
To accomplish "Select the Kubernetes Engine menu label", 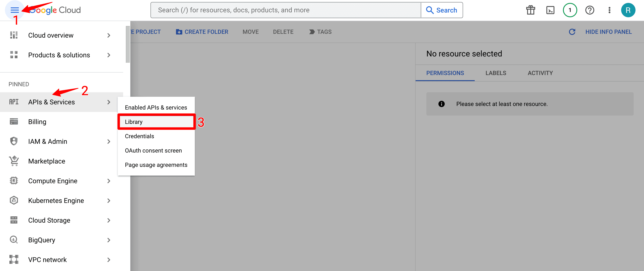I will (x=56, y=200).
